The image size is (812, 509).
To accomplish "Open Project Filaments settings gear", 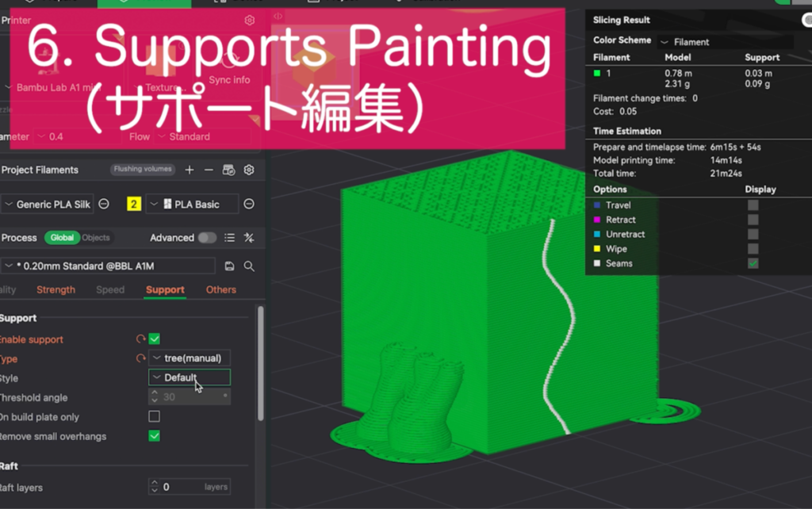I will point(249,170).
